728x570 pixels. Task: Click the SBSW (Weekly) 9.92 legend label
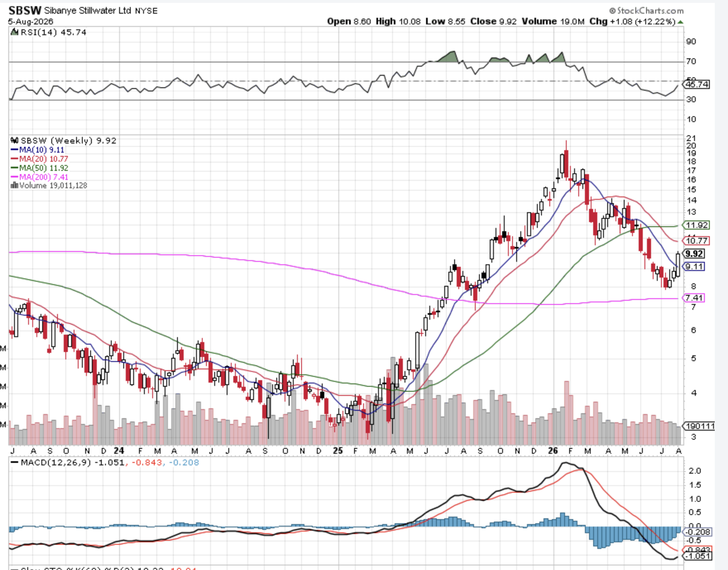[69, 141]
